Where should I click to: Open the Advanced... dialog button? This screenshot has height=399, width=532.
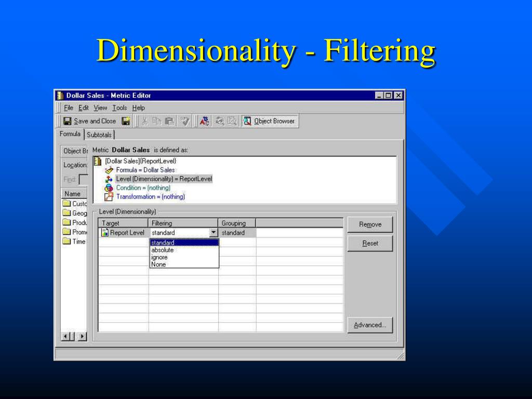tap(370, 325)
